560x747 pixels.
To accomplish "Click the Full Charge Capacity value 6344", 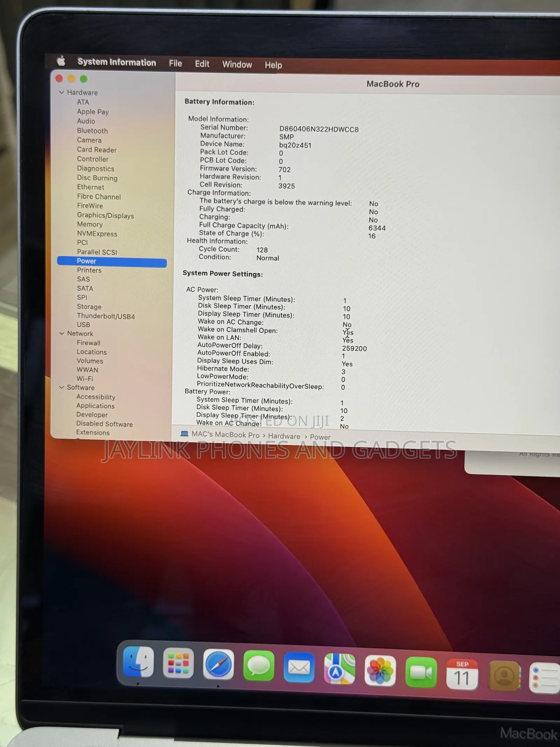I will pyautogui.click(x=377, y=228).
